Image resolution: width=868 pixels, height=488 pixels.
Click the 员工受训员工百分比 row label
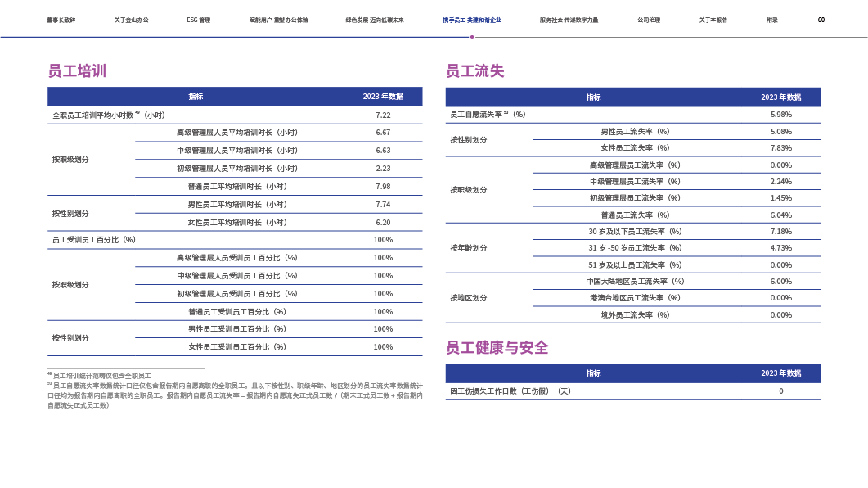click(x=94, y=240)
